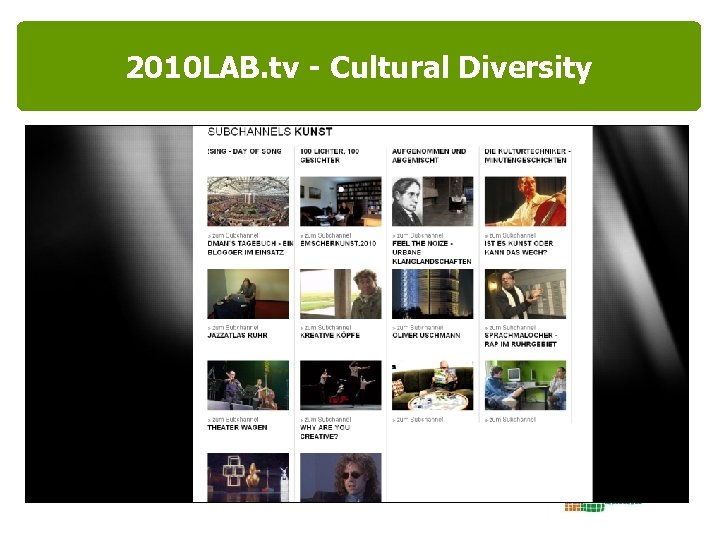The image size is (720, 540).
Task: Follow 'zum Subchannel' link below Aufgenommen portrait thumbnail
Action: 418,236
